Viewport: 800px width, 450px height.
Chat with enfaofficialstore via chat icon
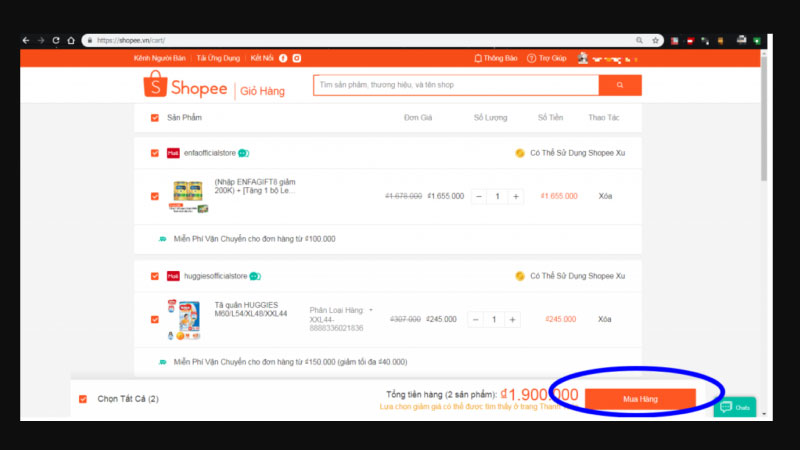coord(243,153)
